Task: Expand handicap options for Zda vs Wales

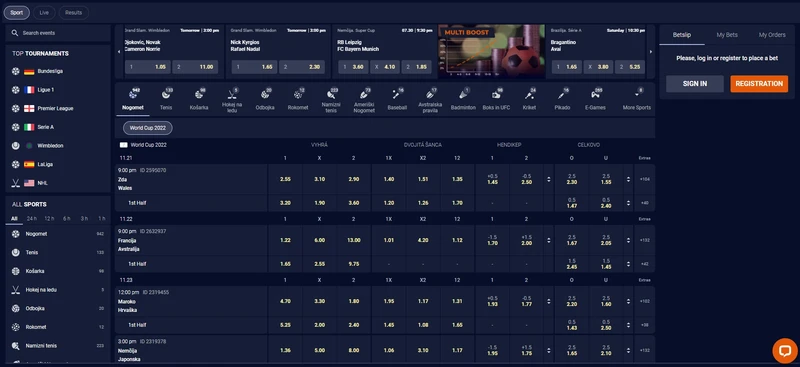Action: click(548, 179)
